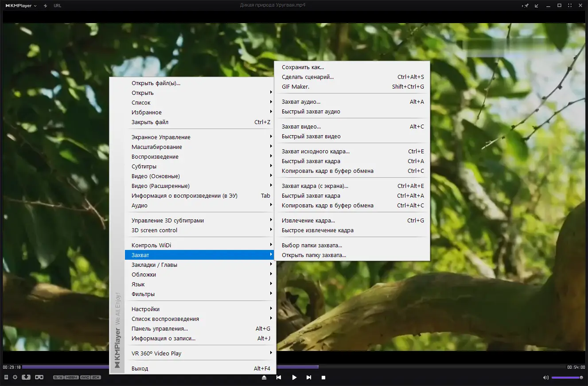Open the Язык submenu
The image size is (588, 386).
(x=199, y=285)
